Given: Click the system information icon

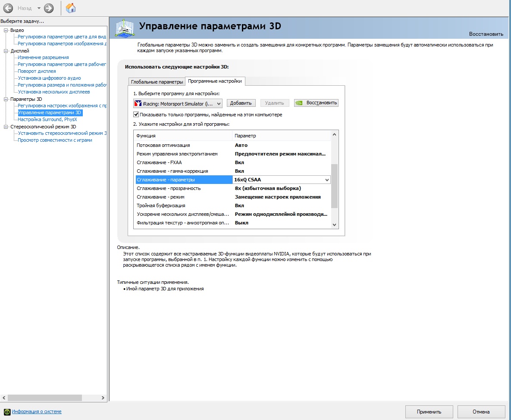Looking at the screenshot, I should pyautogui.click(x=7, y=411).
